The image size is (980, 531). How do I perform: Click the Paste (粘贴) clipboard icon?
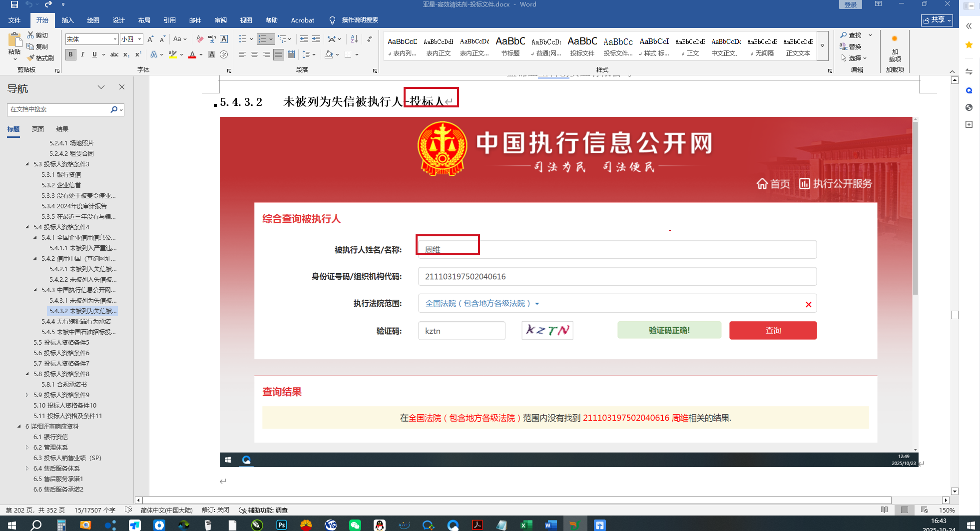(x=14, y=40)
